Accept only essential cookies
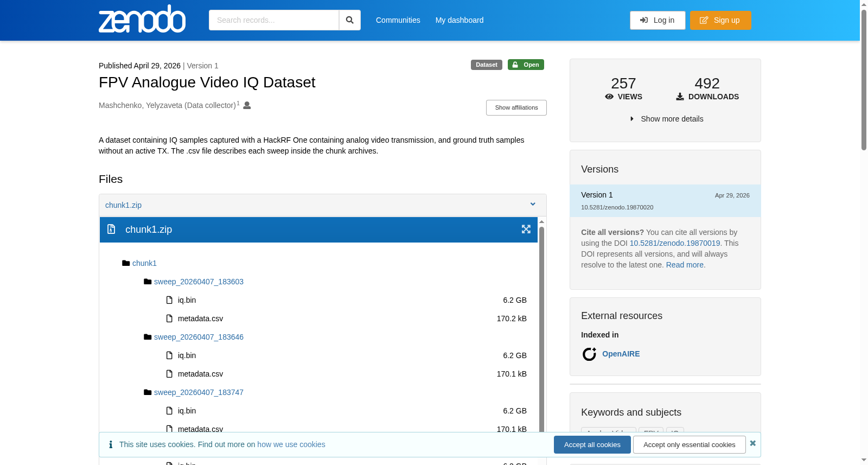The width and height of the screenshot is (868, 465). 690,444
